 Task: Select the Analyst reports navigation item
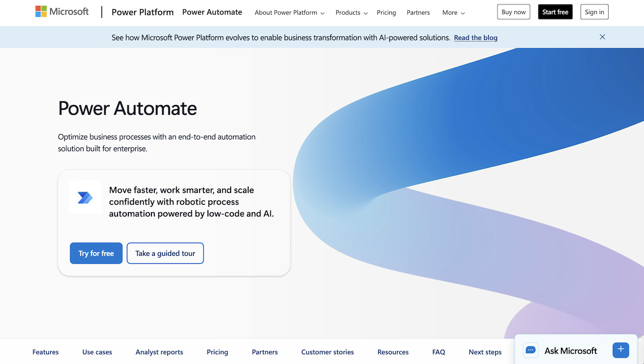[x=159, y=352]
